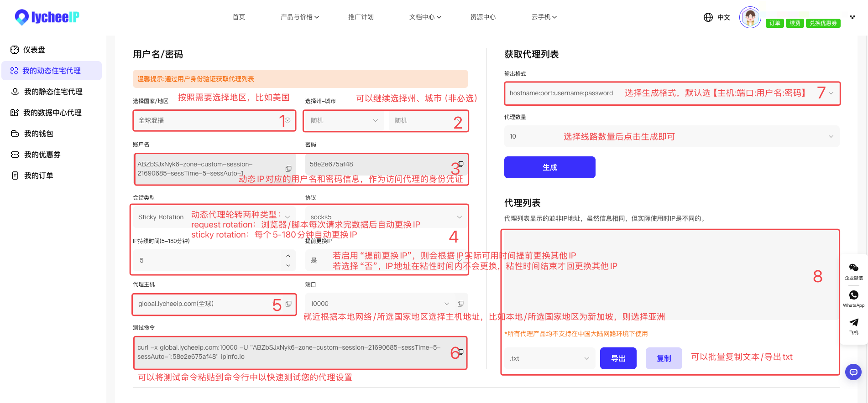Click the 我的静态住宅代理 sidebar icon

tap(15, 92)
